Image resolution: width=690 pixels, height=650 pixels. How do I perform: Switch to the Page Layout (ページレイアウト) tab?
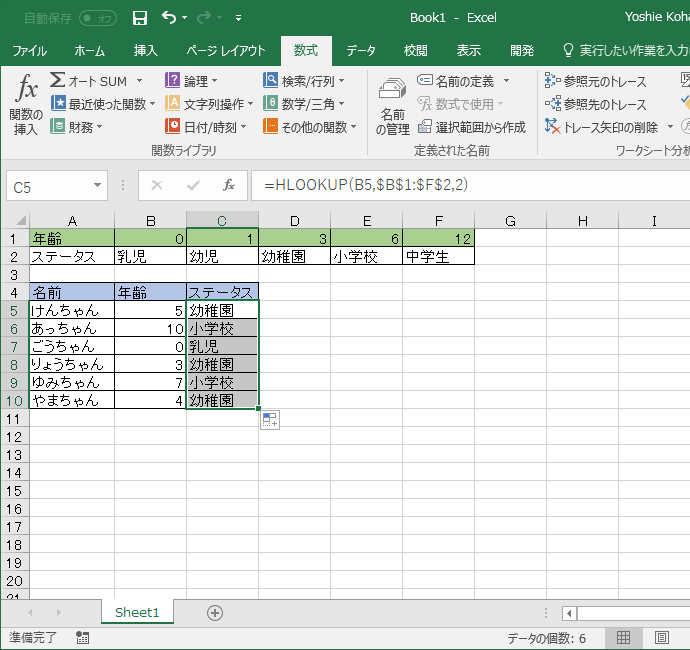pos(225,51)
